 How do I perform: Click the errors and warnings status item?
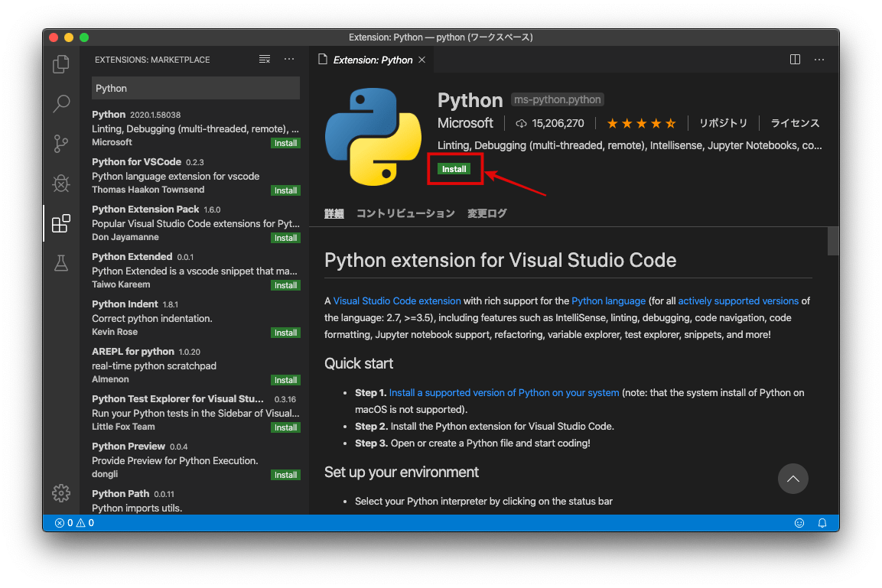75,522
